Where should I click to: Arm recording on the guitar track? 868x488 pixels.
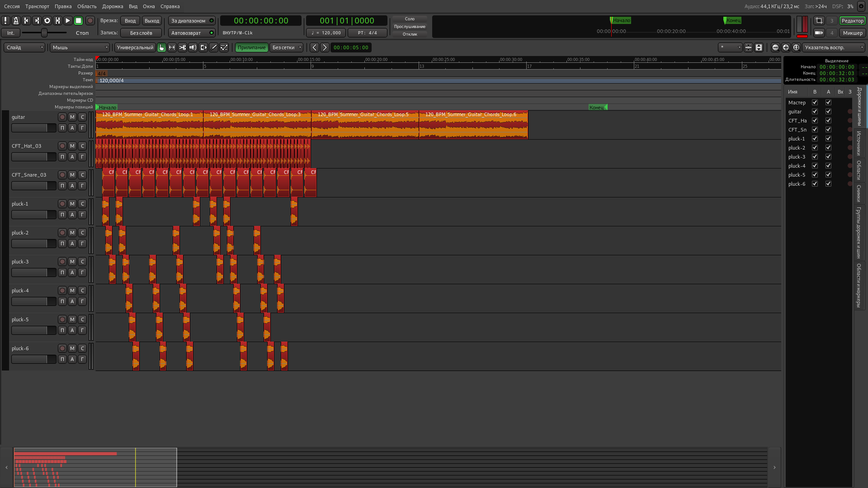(x=62, y=117)
